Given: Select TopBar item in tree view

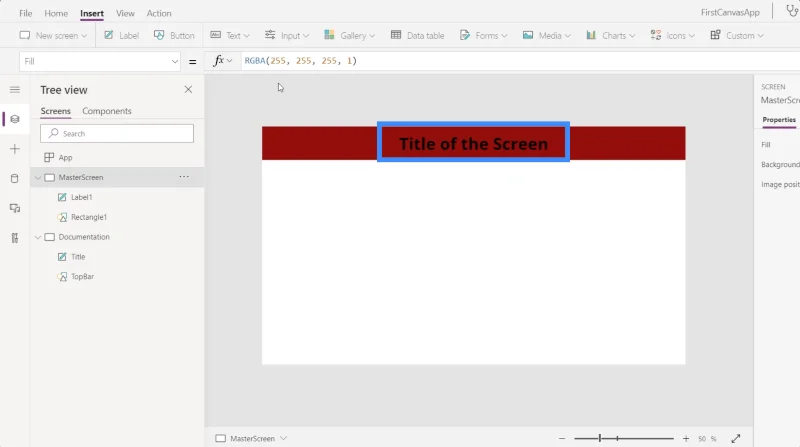Looking at the screenshot, I should click(83, 277).
